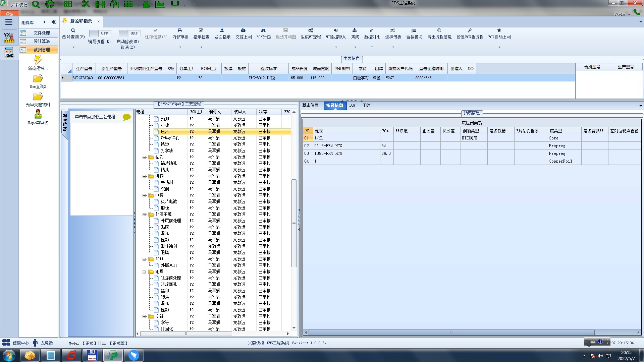Toggle the 自动修改 OFF switch

129,33
